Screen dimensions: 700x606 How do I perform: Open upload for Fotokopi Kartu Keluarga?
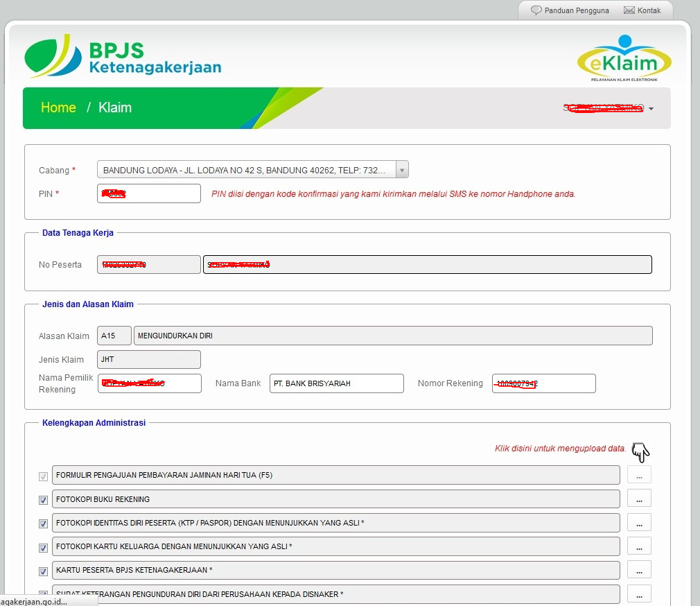coord(639,546)
